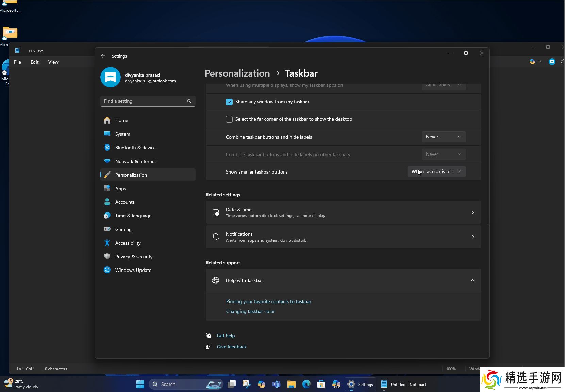Click the Gaming sidebar icon
The width and height of the screenshot is (565, 392).
pos(107,229)
